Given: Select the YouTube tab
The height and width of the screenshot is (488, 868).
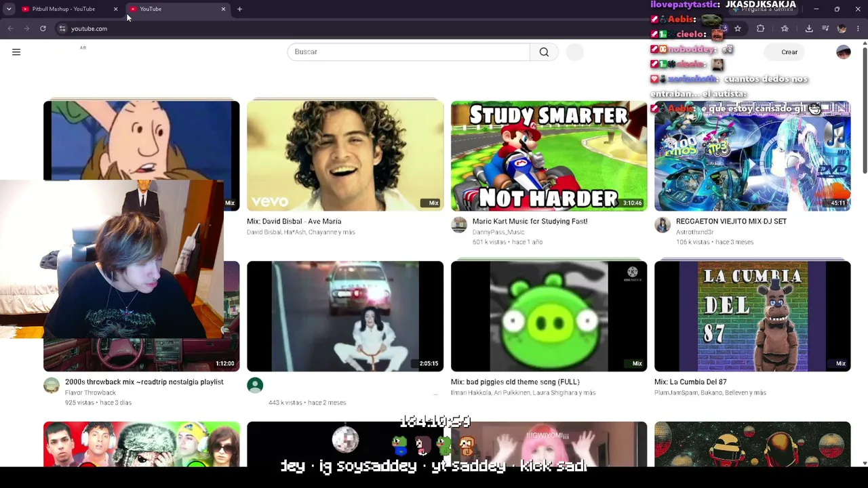Looking at the screenshot, I should [178, 9].
